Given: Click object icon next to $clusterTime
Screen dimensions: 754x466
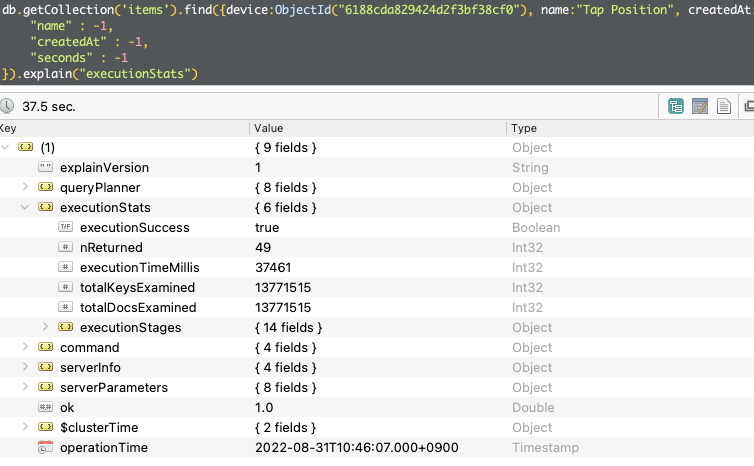Looking at the screenshot, I should coord(46,427).
